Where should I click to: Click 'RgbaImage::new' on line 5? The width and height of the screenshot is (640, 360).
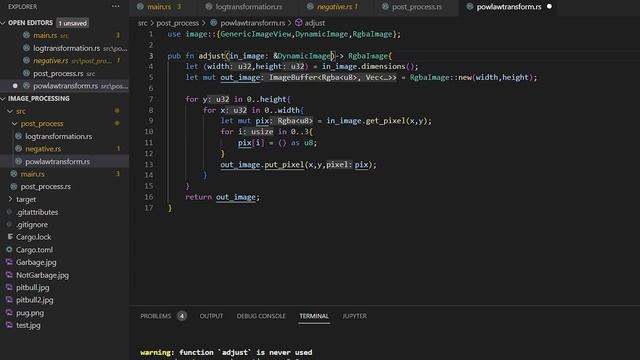pos(441,77)
